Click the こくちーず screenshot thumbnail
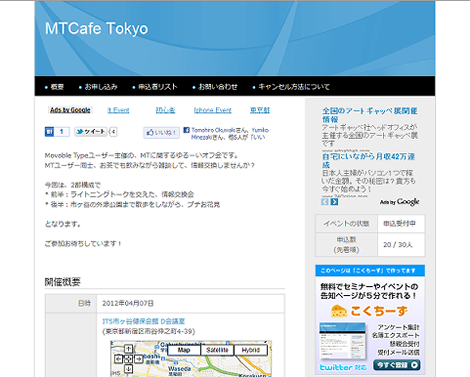 [x=342, y=341]
